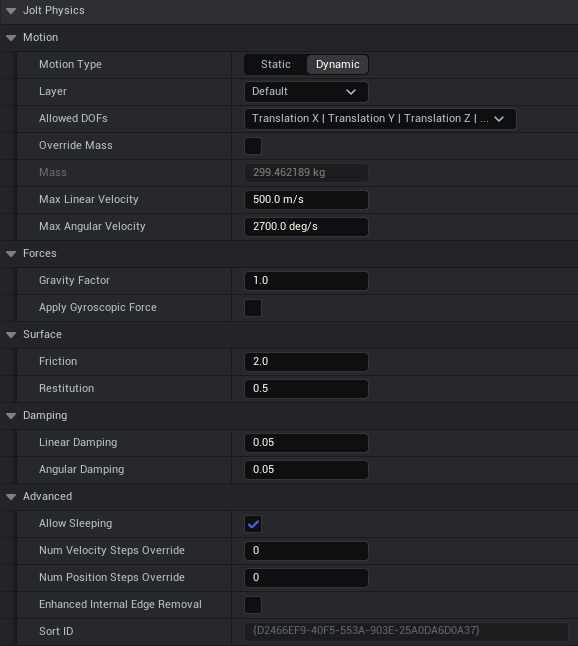578x646 pixels.
Task: Click the Max Angular Velocity field
Action: [x=306, y=227]
